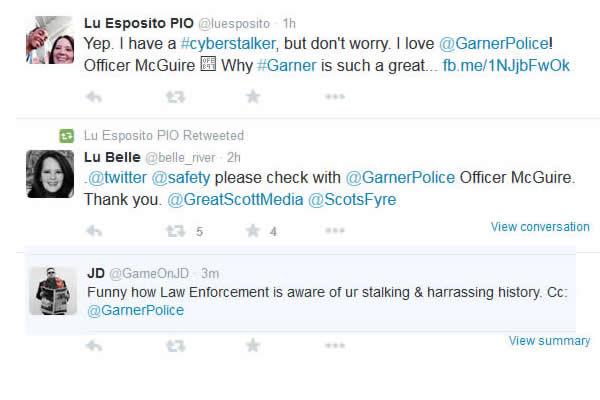
Task: Open more options on Lu Esposito's tweet
Action: tap(334, 97)
